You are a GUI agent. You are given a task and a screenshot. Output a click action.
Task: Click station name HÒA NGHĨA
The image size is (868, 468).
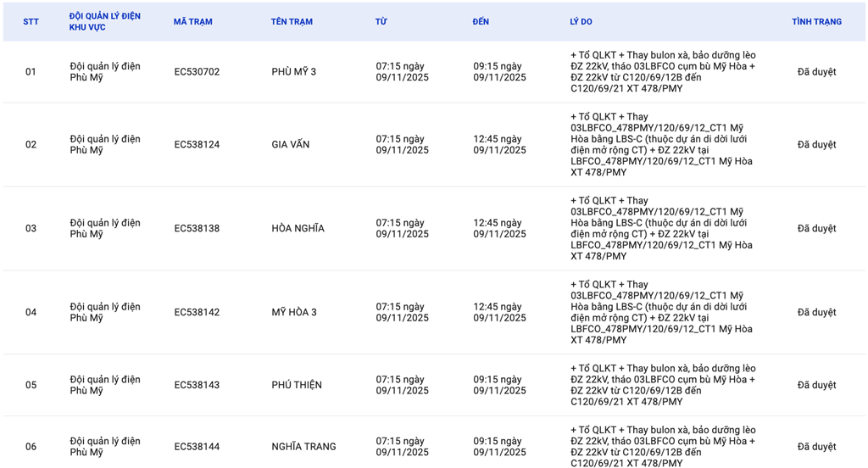coord(298,229)
